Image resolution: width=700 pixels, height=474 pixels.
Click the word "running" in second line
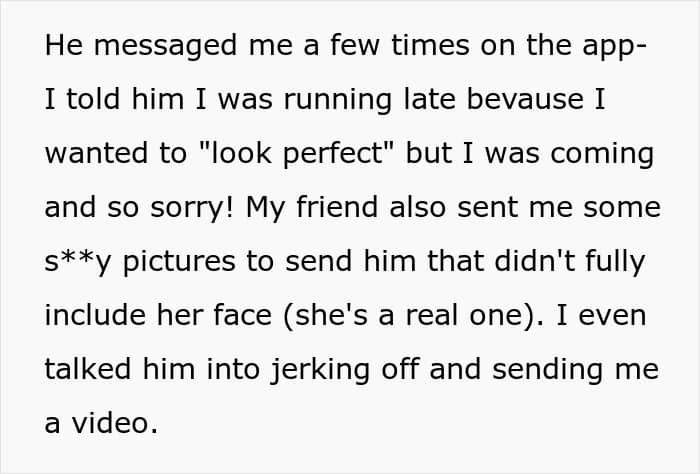click(x=338, y=101)
